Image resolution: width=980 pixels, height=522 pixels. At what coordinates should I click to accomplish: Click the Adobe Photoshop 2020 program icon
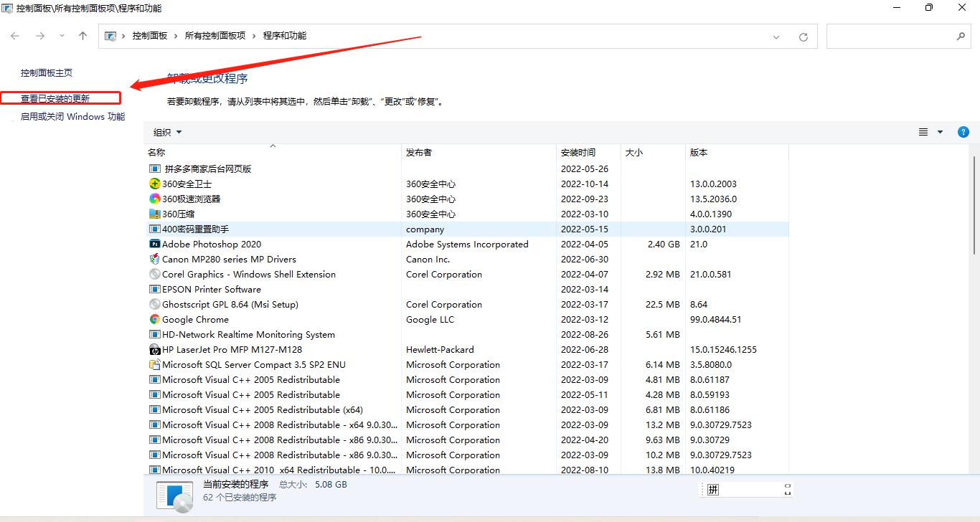pos(154,244)
